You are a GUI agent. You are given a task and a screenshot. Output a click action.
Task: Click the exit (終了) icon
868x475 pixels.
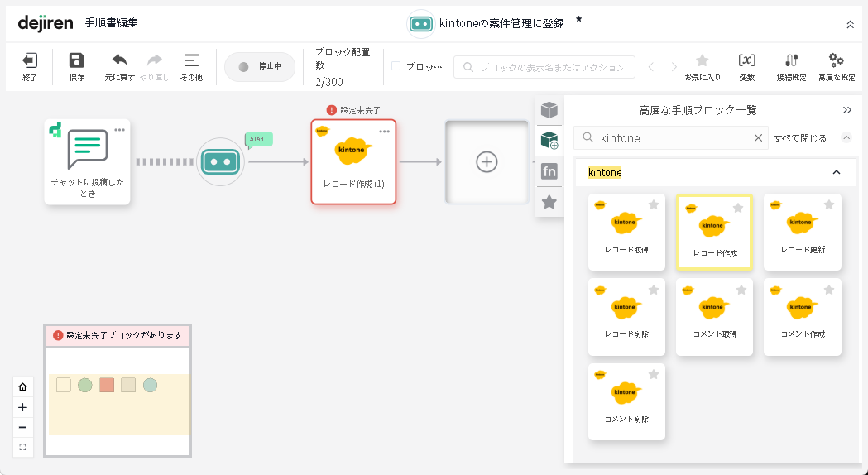point(30,61)
